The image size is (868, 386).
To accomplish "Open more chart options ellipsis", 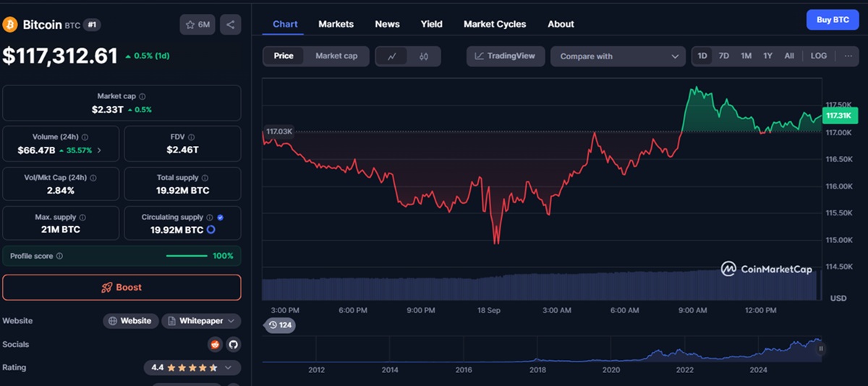I will point(848,56).
